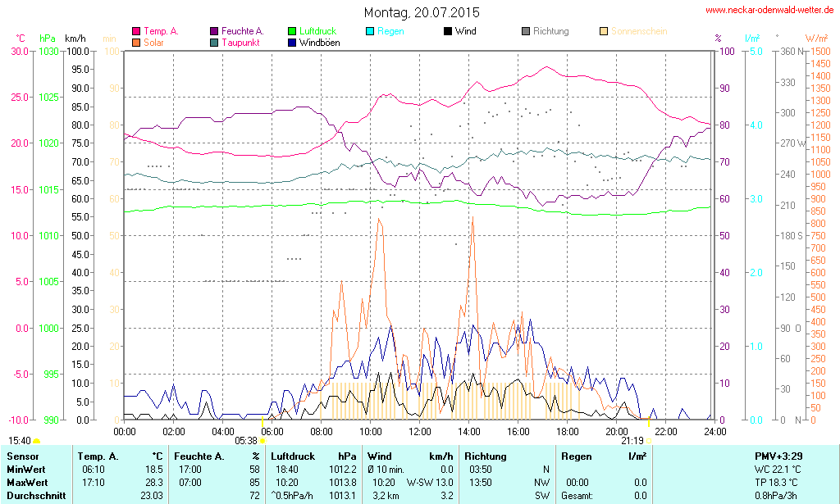
Task: Click the PMV+3:29 text in table
Action: (x=779, y=456)
